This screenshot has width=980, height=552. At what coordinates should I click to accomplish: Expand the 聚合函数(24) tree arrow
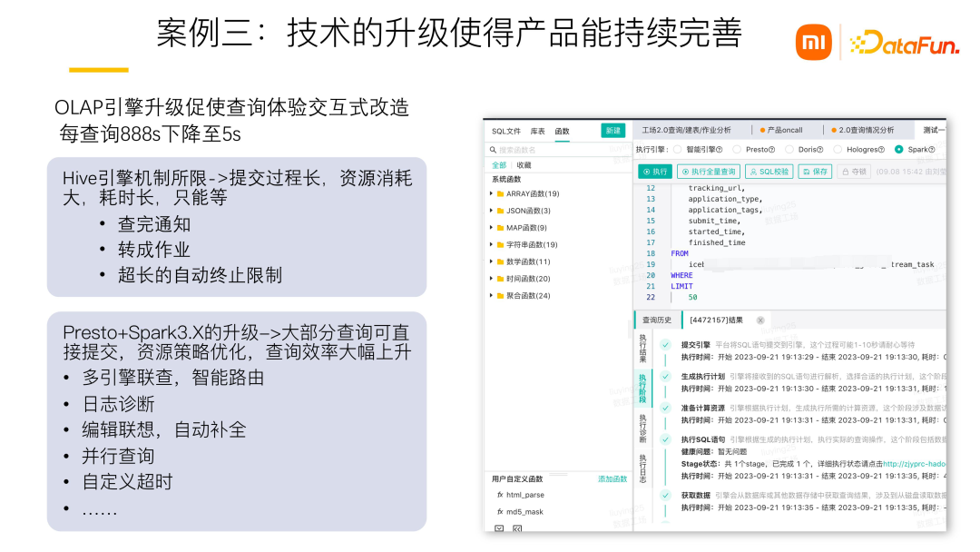(x=491, y=295)
